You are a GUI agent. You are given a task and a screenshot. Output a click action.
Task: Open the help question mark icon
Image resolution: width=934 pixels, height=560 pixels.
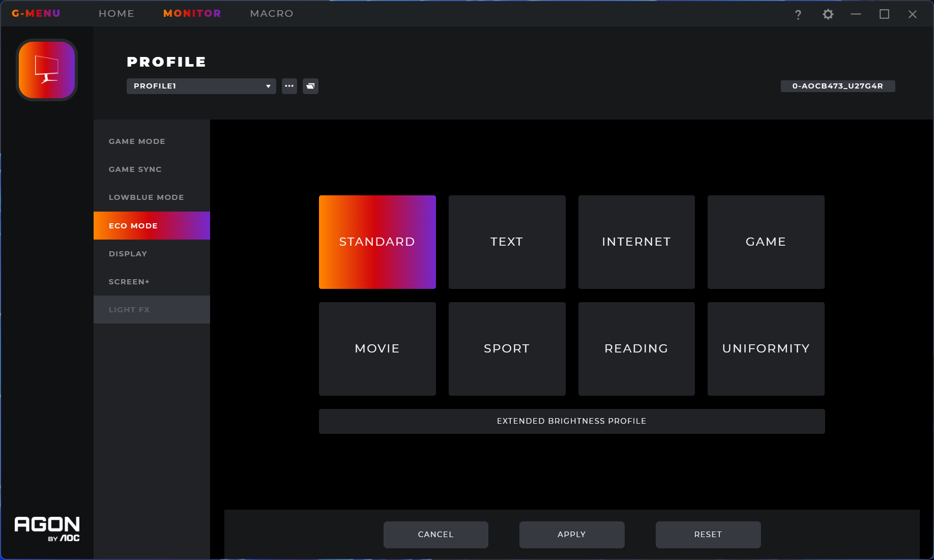click(x=798, y=15)
